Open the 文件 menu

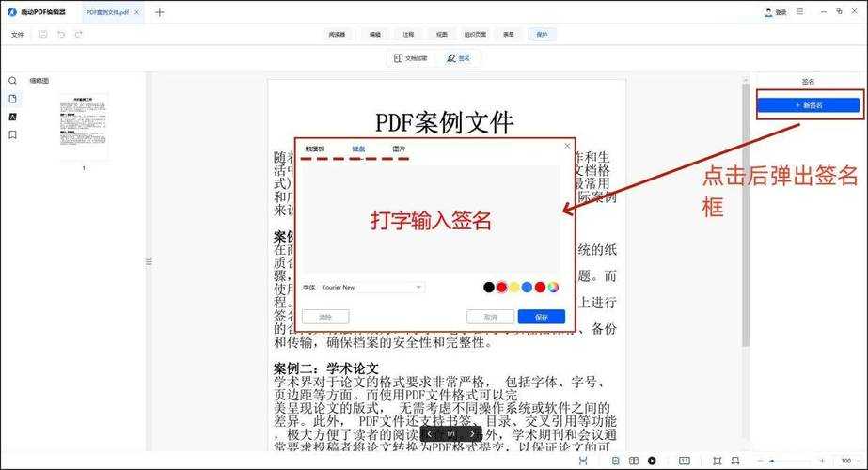(18, 35)
